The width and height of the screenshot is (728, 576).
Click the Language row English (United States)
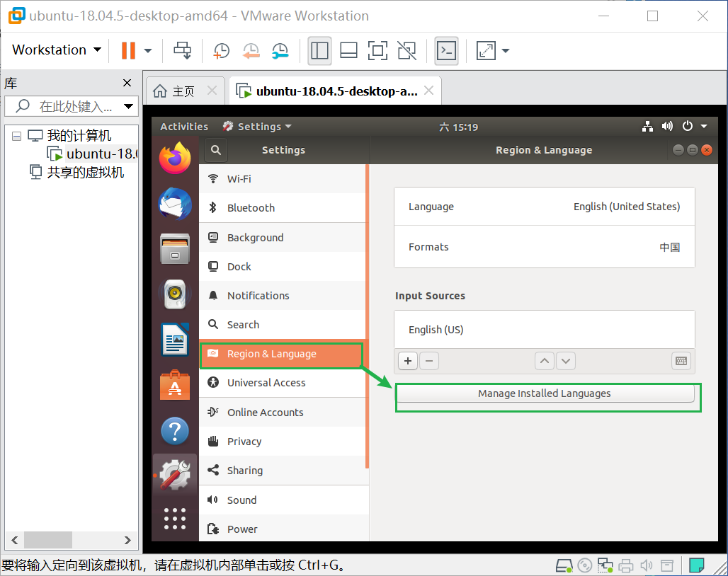tap(544, 207)
